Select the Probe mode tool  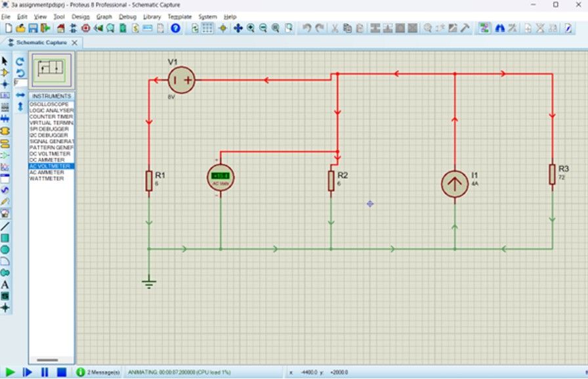pos(5,202)
